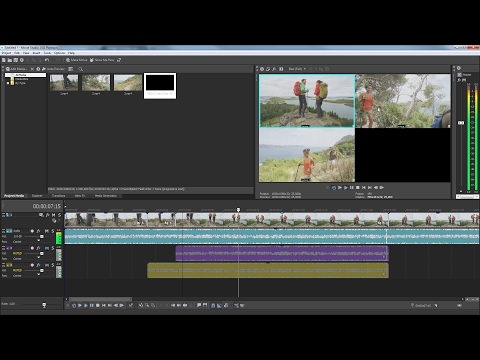Mute the first audio track
The height and width of the screenshot is (360, 480).
tap(47, 231)
